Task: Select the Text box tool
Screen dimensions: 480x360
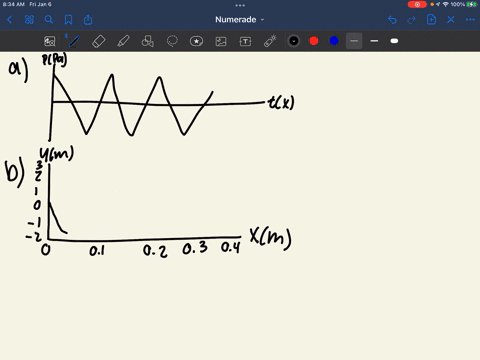Action: tap(245, 41)
